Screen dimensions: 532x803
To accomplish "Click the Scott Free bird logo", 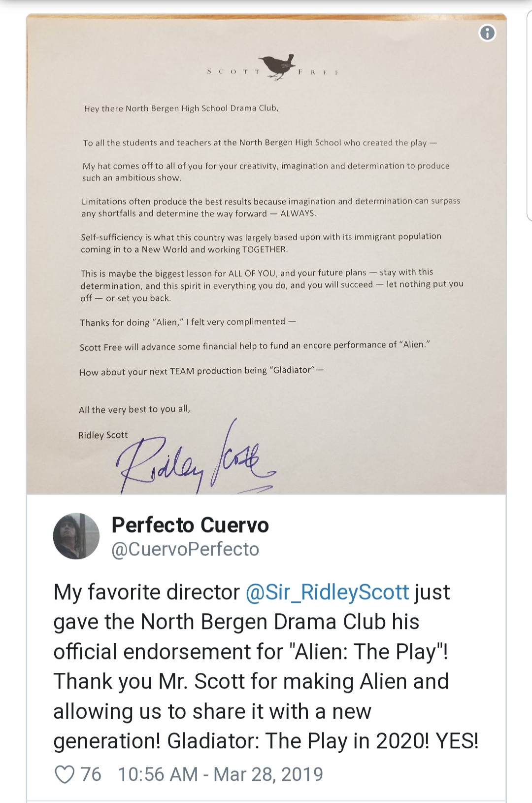I will click(x=277, y=66).
